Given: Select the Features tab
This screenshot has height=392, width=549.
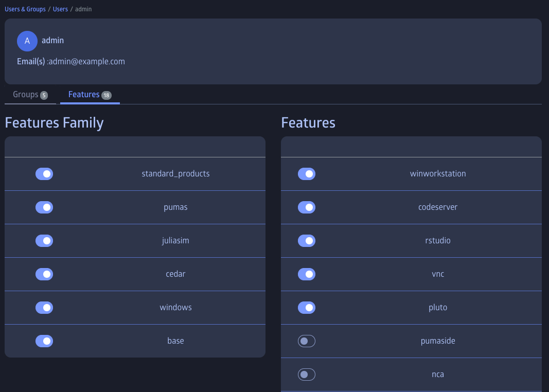Looking at the screenshot, I should pos(84,95).
